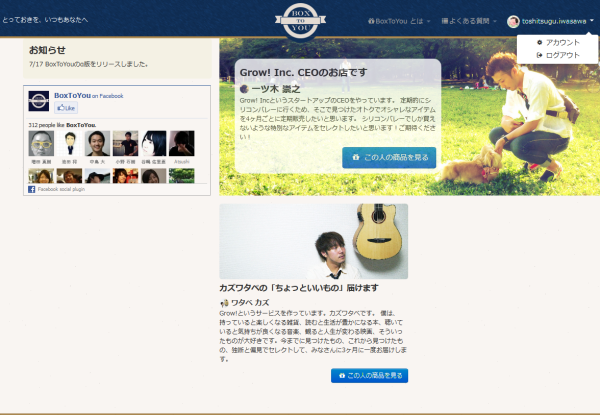Click the name '一ツ木 崇之'
The image size is (600, 415).
(276, 89)
